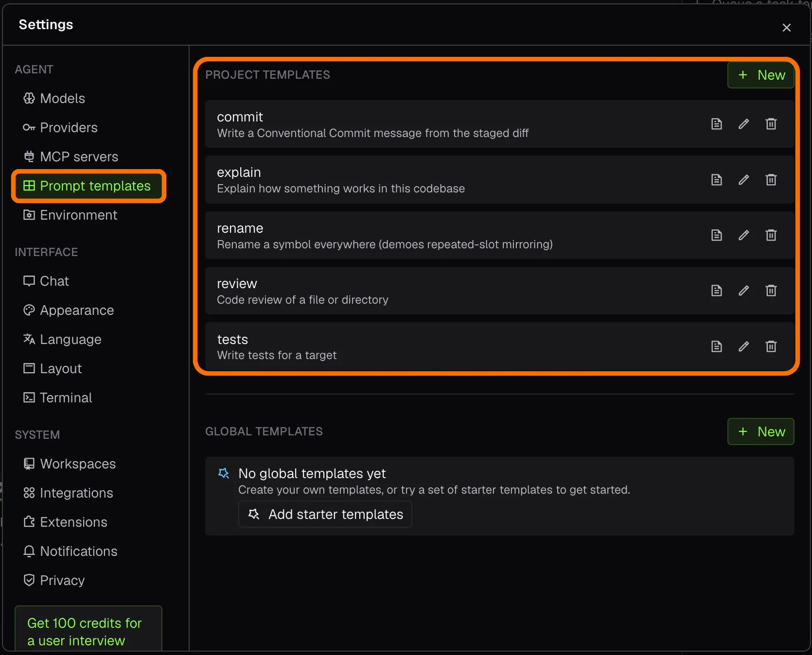
Task: Edit the rename template
Action: coord(743,235)
